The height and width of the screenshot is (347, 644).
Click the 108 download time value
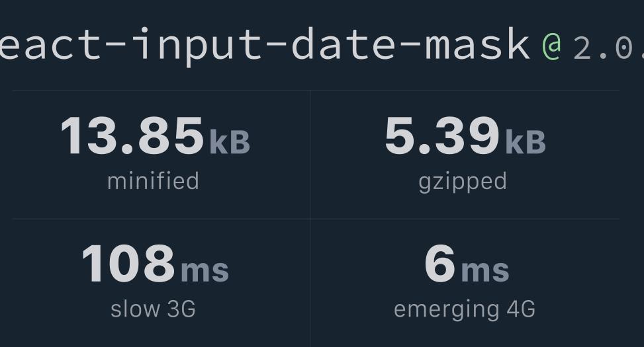(x=128, y=263)
